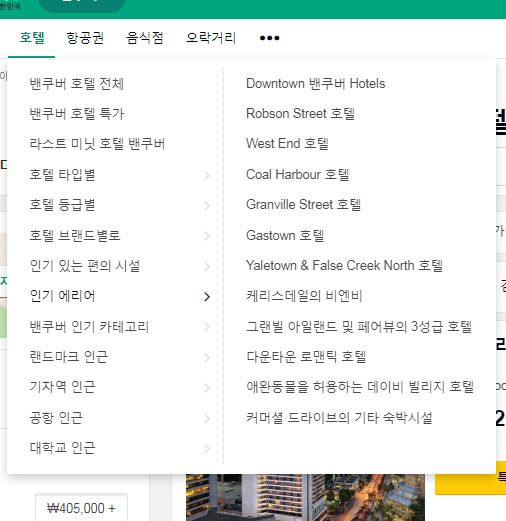506x521 pixels.
Task: Open the 랜드마크 인근 submenu
Action: (x=69, y=357)
